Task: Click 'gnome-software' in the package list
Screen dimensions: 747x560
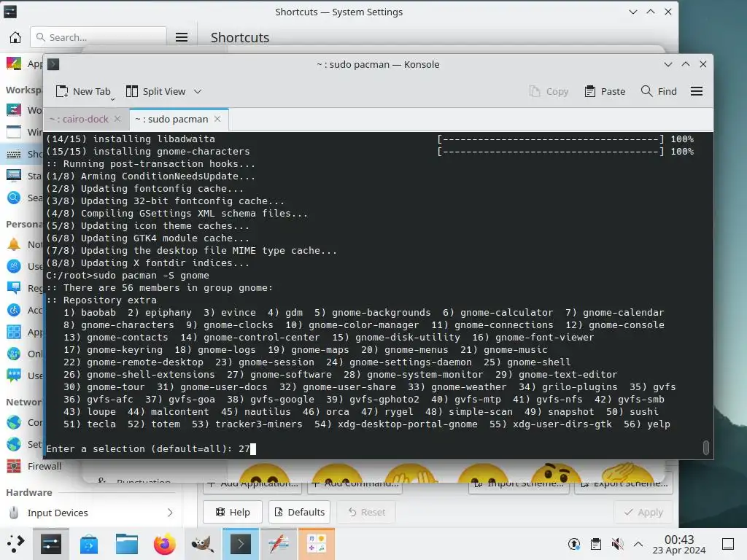Action: click(x=291, y=375)
